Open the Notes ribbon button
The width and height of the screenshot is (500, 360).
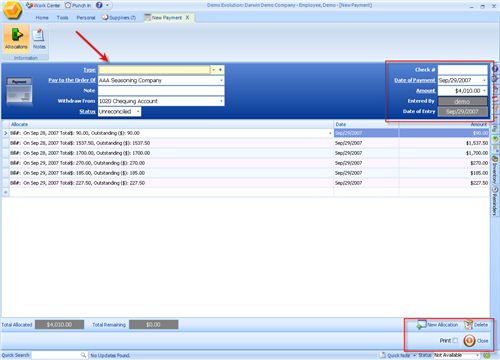(39, 38)
